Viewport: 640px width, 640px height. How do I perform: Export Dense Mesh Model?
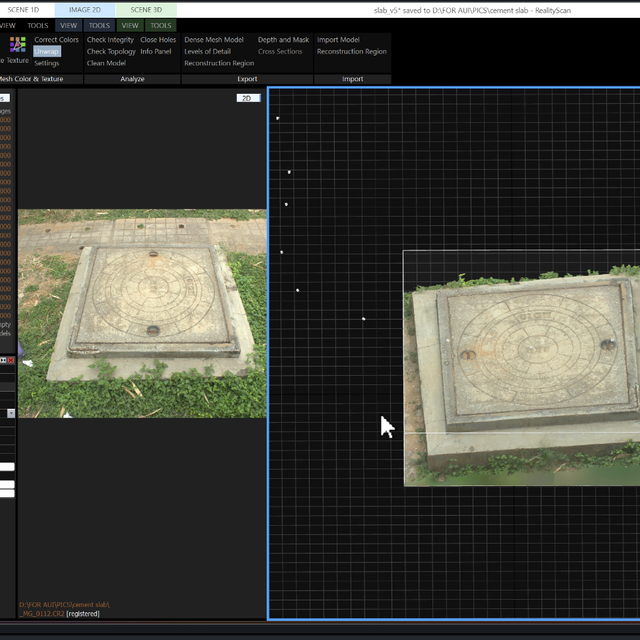(x=214, y=40)
